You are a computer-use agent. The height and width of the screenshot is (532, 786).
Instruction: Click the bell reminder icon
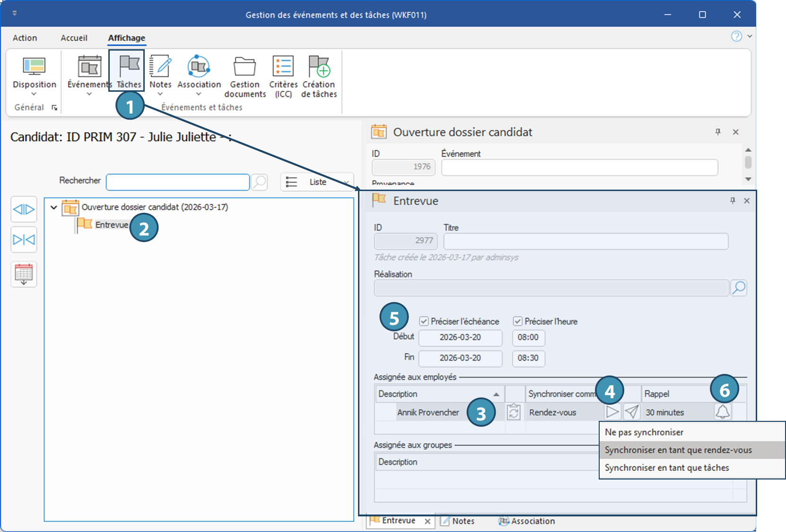[722, 412]
